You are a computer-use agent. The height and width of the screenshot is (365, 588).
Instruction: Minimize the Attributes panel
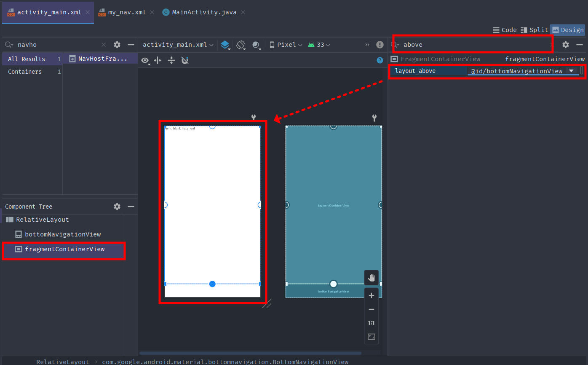point(580,45)
